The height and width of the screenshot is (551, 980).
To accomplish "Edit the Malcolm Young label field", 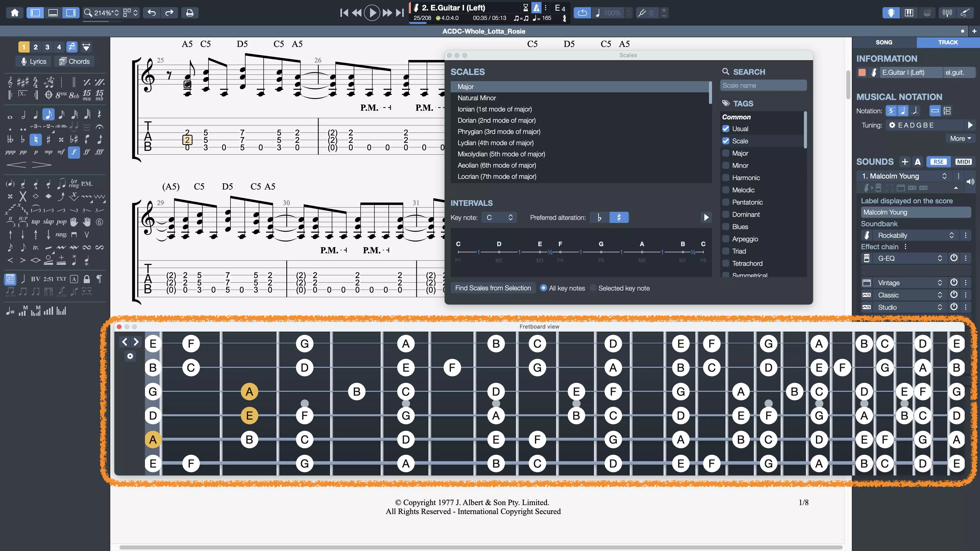I will click(x=916, y=212).
